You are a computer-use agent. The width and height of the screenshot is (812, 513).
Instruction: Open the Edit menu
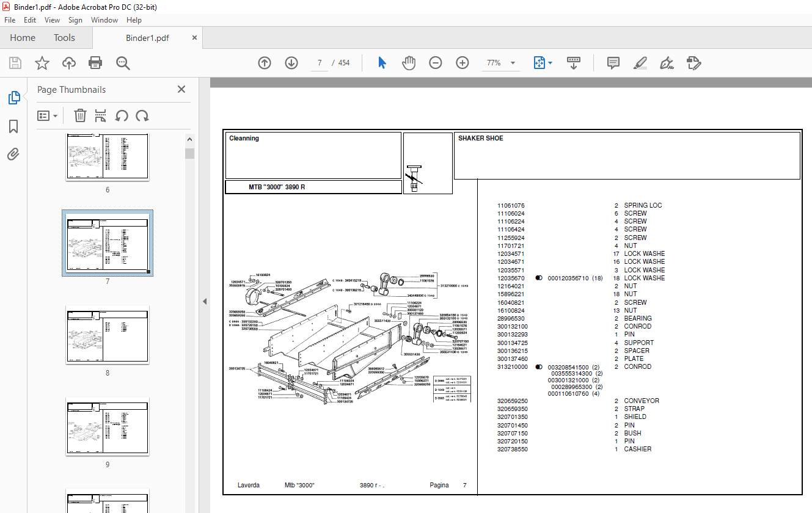point(30,20)
